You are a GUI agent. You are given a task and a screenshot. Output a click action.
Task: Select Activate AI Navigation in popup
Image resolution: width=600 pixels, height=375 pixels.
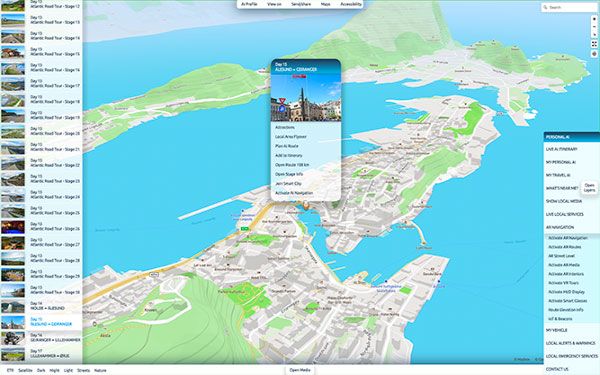point(294,193)
